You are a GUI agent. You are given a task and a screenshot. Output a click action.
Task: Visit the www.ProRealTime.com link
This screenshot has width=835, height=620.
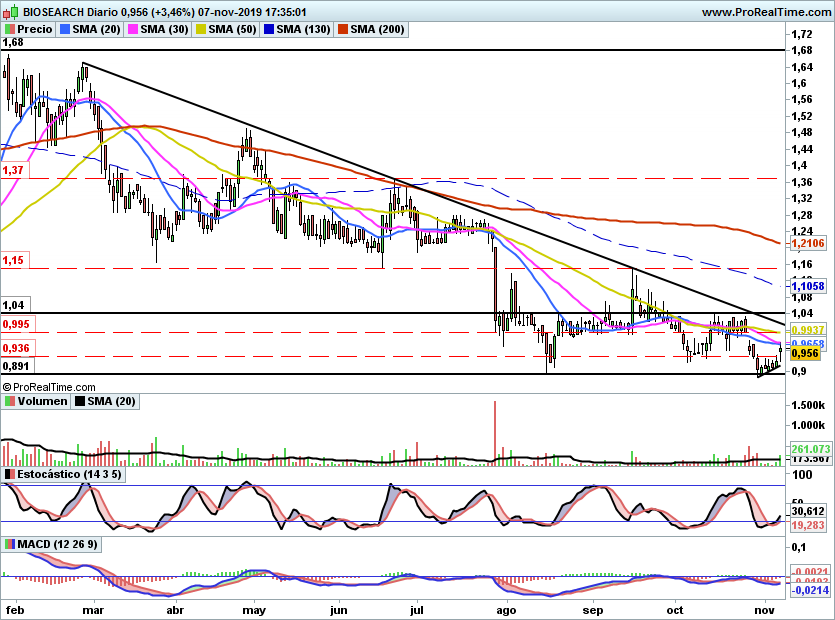point(766,12)
